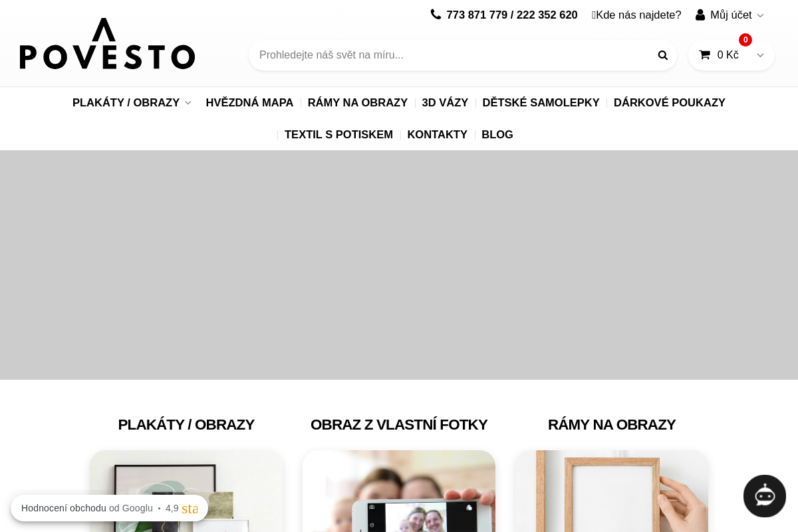Select TEXTIL S POTISKEM in the navigation

coord(338,134)
